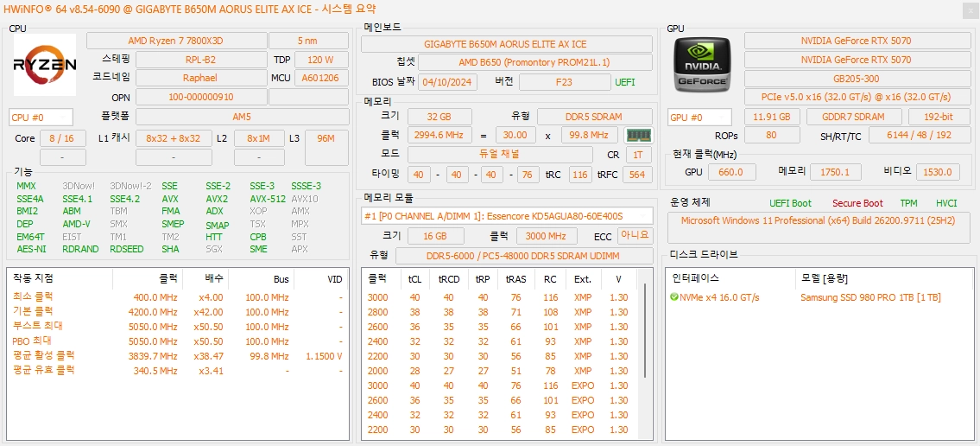Viewport: 980px width, 446px height.
Task: Select the BIOS version F23 field
Action: click(565, 82)
